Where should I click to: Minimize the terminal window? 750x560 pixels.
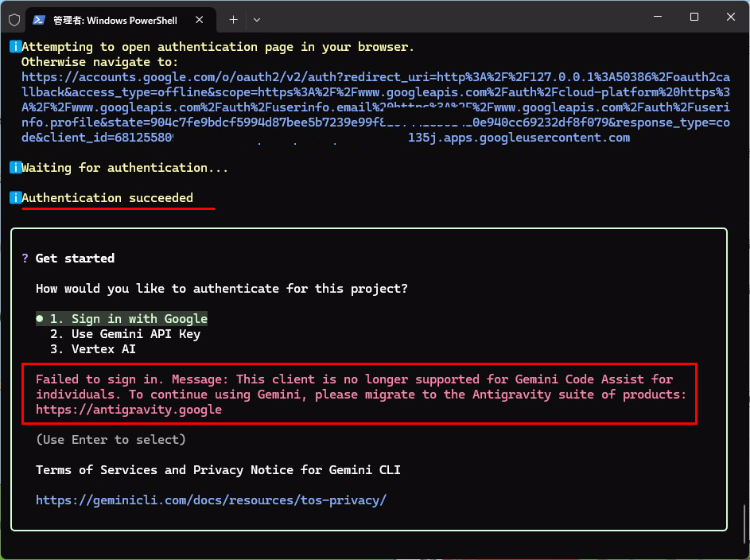tap(658, 17)
